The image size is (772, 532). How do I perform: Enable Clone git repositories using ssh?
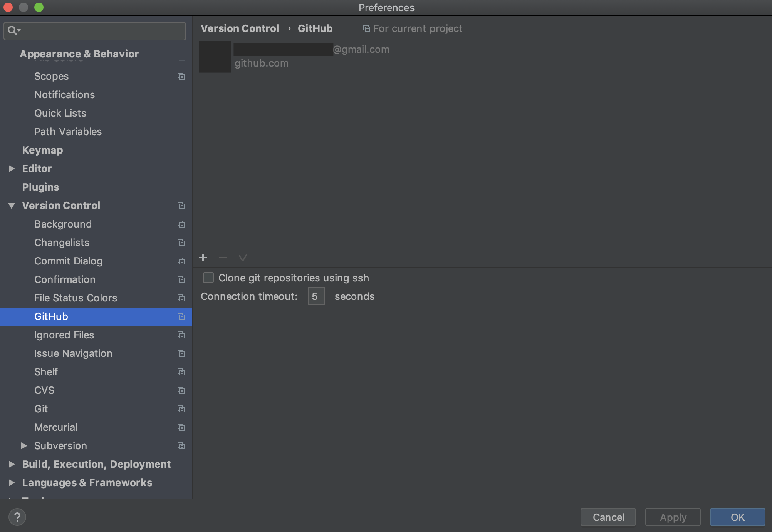pyautogui.click(x=208, y=278)
